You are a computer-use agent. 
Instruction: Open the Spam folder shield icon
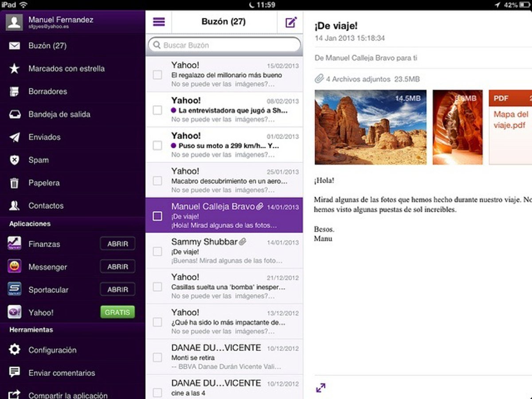click(15, 160)
